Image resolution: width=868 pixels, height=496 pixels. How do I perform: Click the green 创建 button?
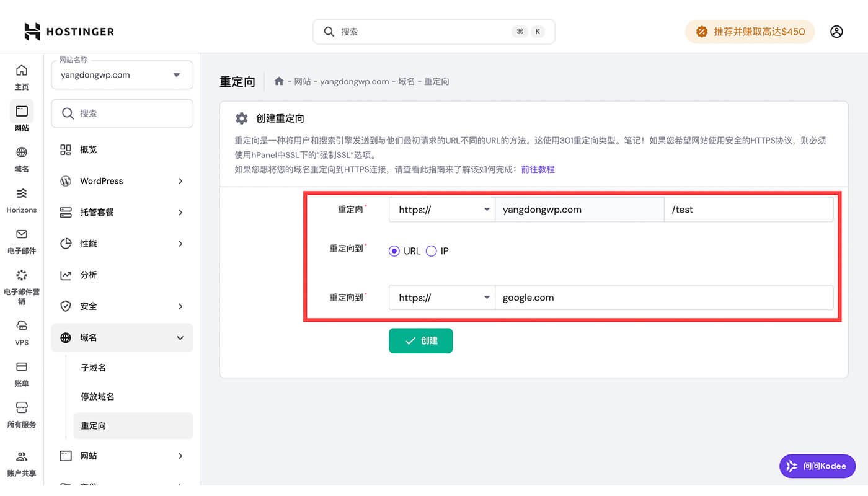coord(420,341)
